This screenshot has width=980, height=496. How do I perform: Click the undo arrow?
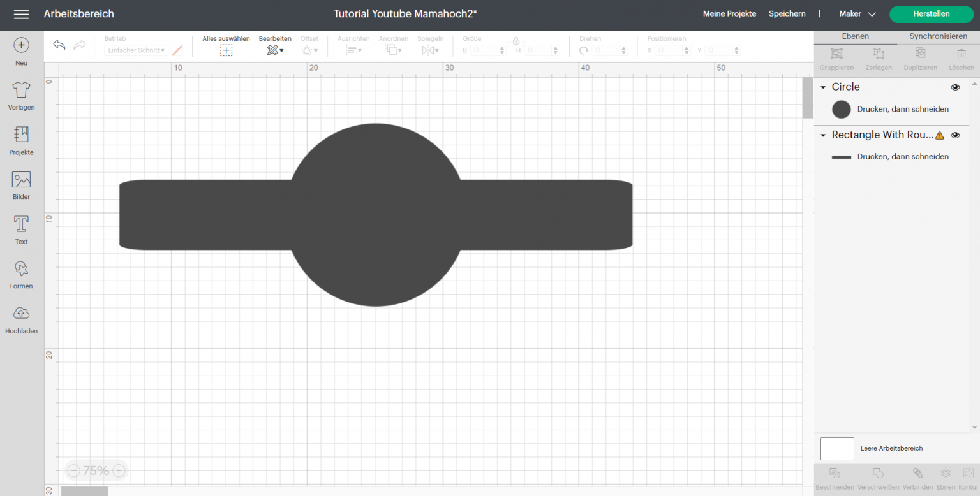(59, 45)
